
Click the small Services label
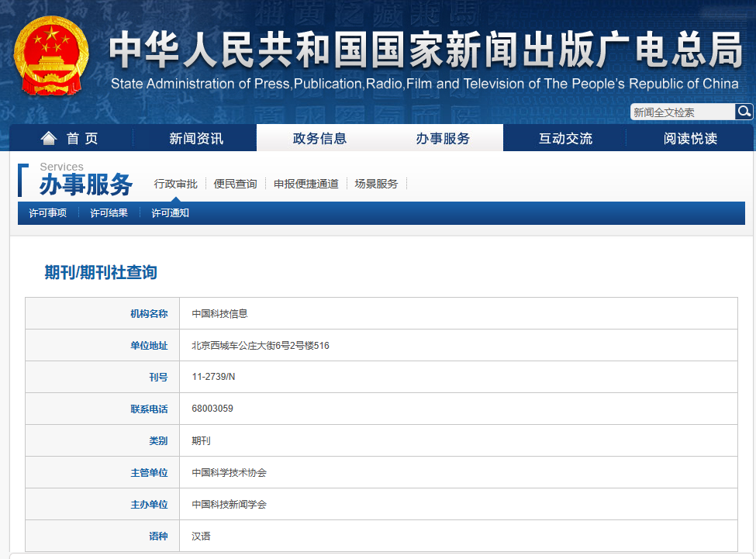[62, 167]
